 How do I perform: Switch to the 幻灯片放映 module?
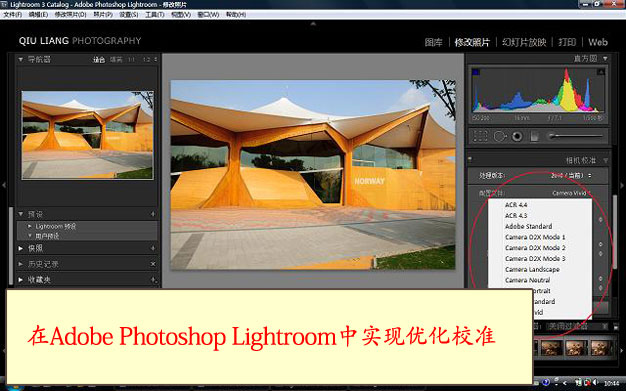tap(524, 42)
